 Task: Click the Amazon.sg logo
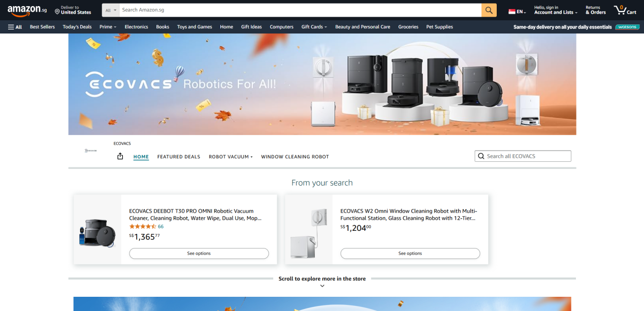tap(27, 10)
